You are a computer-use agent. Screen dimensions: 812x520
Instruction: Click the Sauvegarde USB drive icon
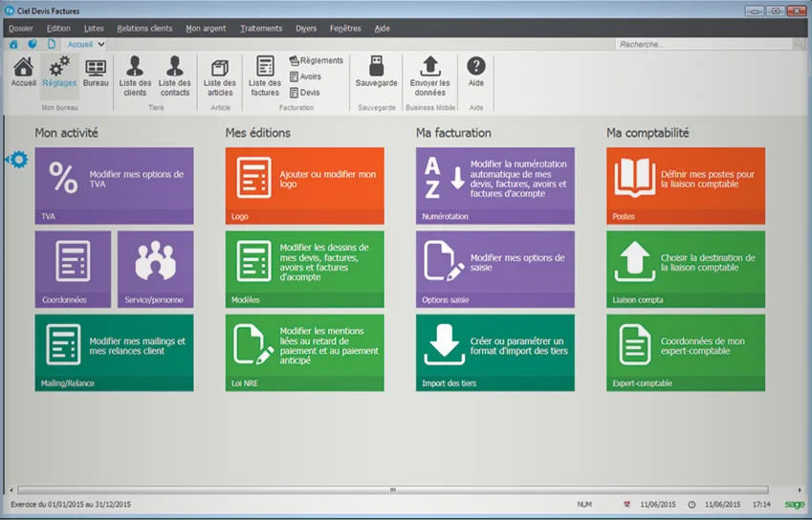point(377,66)
